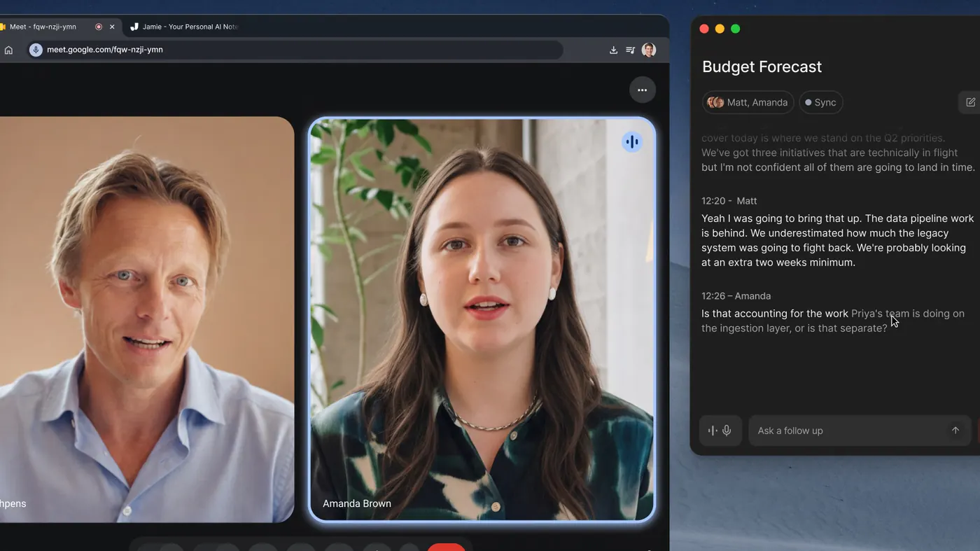Switch to the Jamie Personal AI Note tab

(183, 27)
